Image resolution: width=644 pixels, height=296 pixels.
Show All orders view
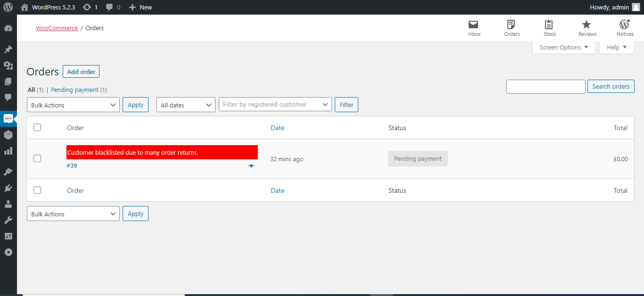(x=31, y=90)
